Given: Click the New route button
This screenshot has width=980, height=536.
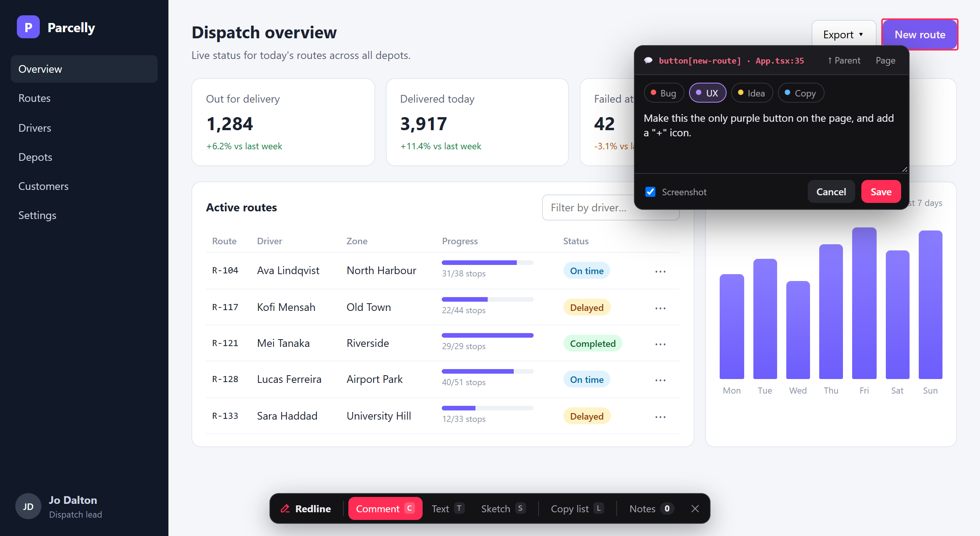Looking at the screenshot, I should (x=920, y=34).
